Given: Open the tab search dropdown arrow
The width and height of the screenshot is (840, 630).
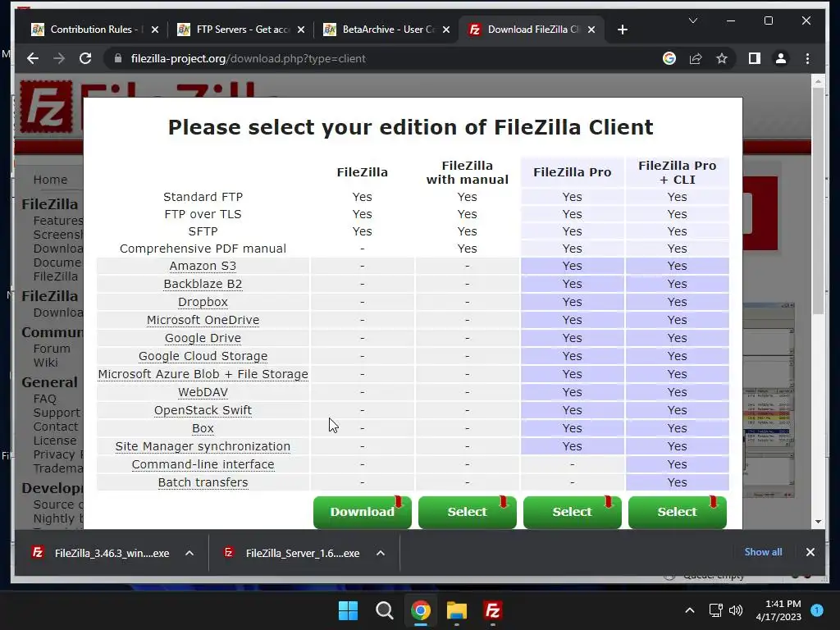Looking at the screenshot, I should 692,21.
